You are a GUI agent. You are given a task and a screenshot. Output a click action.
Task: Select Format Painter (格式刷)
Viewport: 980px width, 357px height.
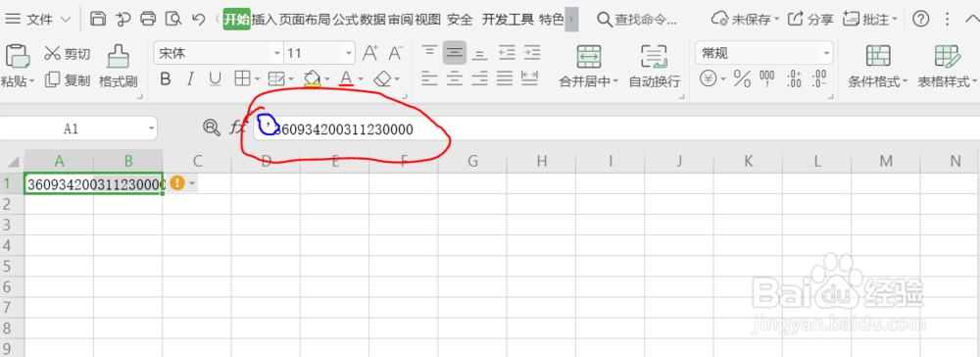pyautogui.click(x=119, y=66)
